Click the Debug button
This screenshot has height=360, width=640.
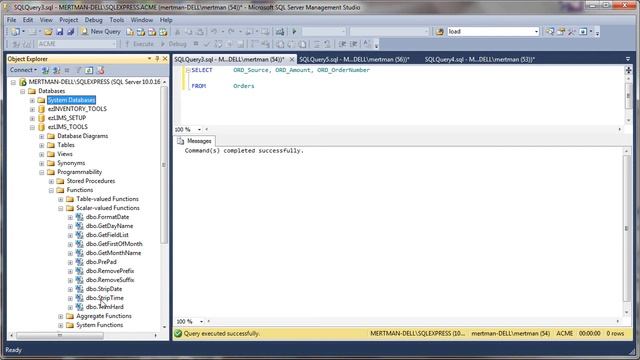click(174, 44)
